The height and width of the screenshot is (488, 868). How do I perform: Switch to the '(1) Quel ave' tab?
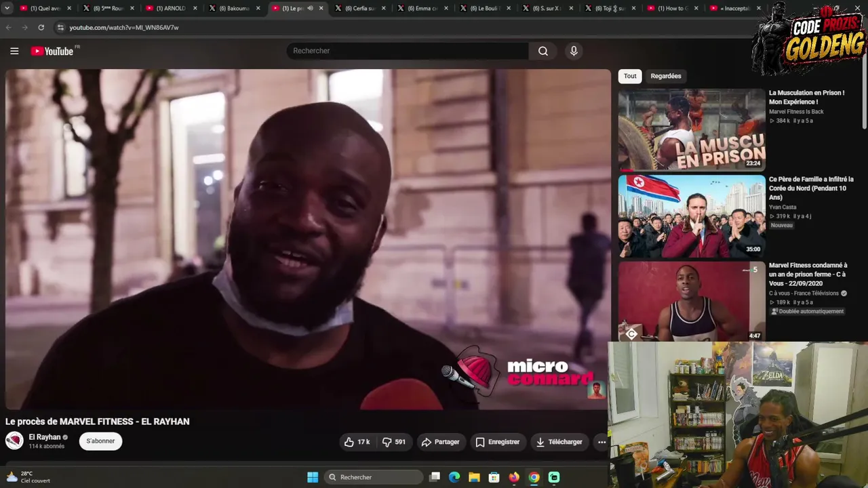coord(45,8)
